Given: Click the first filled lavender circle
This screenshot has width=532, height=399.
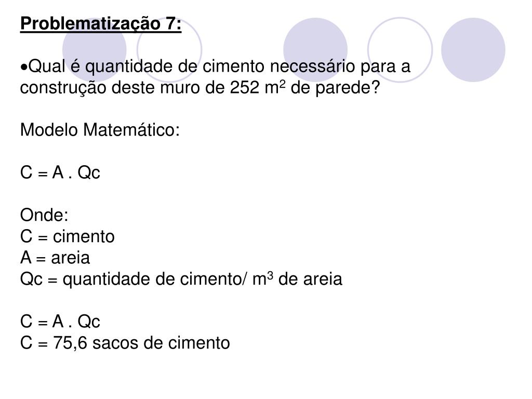Looking at the screenshot, I should [x=95, y=50].
